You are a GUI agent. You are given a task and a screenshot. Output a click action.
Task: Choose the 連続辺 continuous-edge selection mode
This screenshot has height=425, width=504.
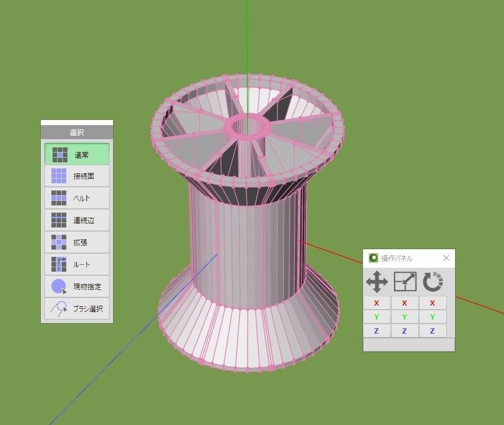[76, 220]
